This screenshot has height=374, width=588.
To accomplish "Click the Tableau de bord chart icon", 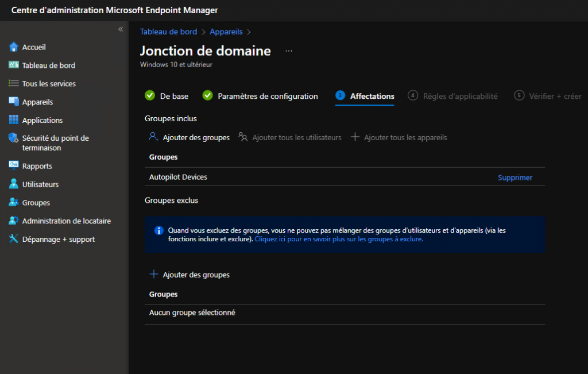I will coord(14,65).
